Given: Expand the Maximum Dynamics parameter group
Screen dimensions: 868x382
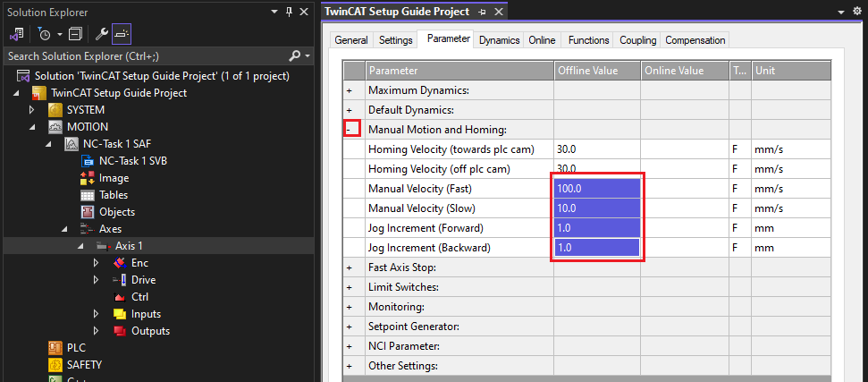Looking at the screenshot, I should point(350,89).
